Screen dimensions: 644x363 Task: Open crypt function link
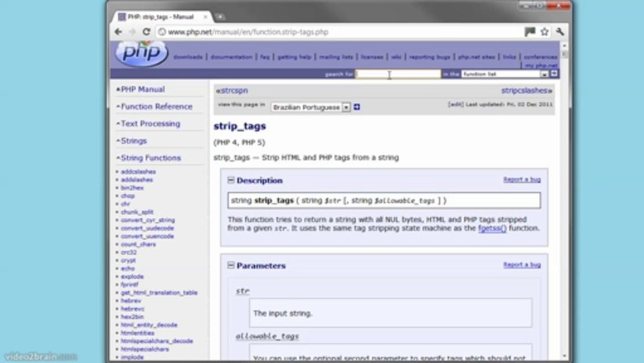tap(128, 261)
